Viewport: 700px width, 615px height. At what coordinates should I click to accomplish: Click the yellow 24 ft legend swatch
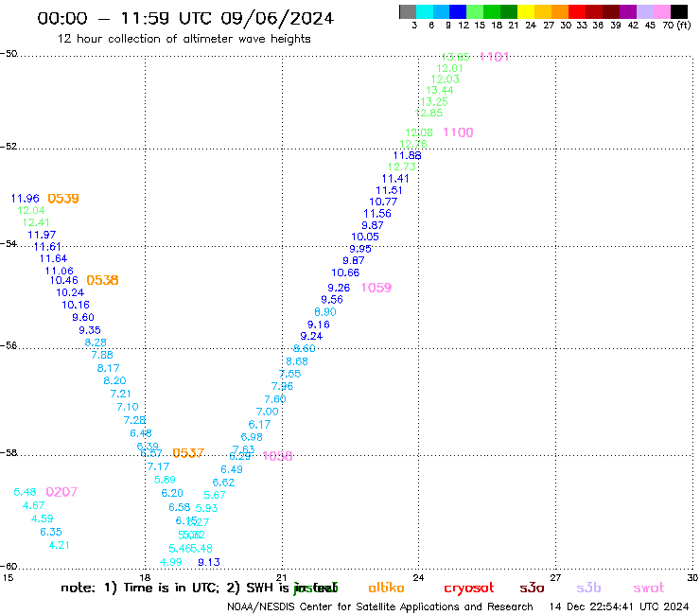tap(526, 11)
